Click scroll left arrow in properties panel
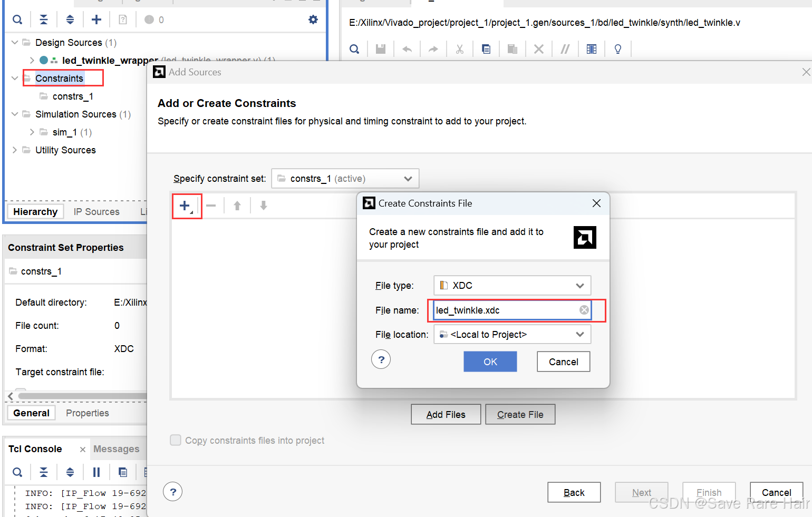The image size is (812, 517). pyautogui.click(x=11, y=396)
